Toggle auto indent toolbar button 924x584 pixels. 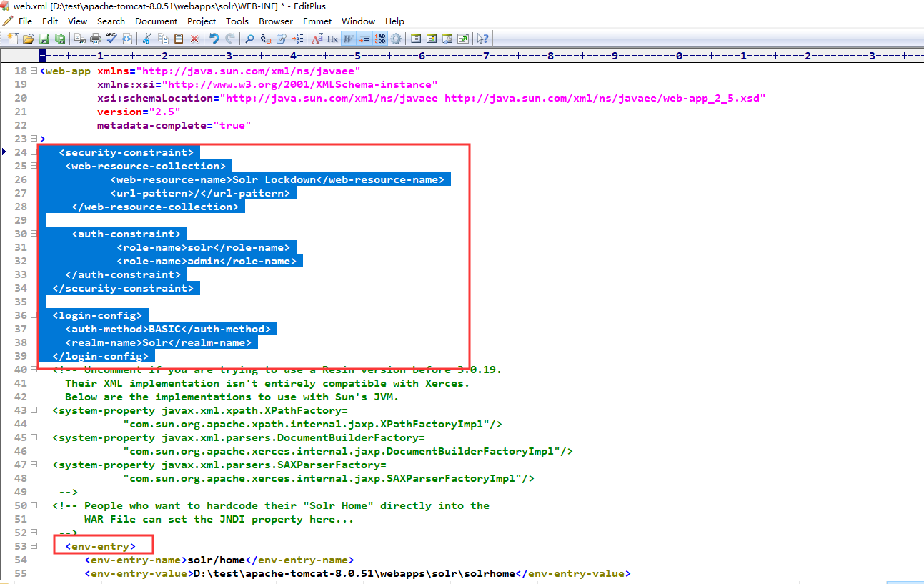[364, 39]
